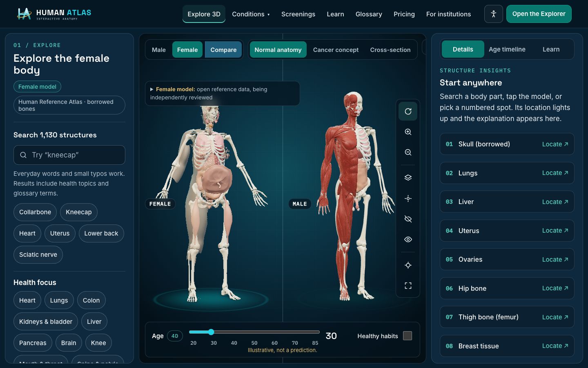Viewport: 588px width, 368px height.
Task: Open the layers stack icon
Action: tap(408, 178)
